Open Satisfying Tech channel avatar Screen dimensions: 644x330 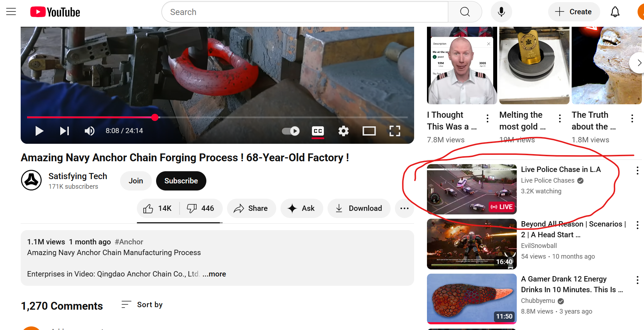(x=31, y=180)
